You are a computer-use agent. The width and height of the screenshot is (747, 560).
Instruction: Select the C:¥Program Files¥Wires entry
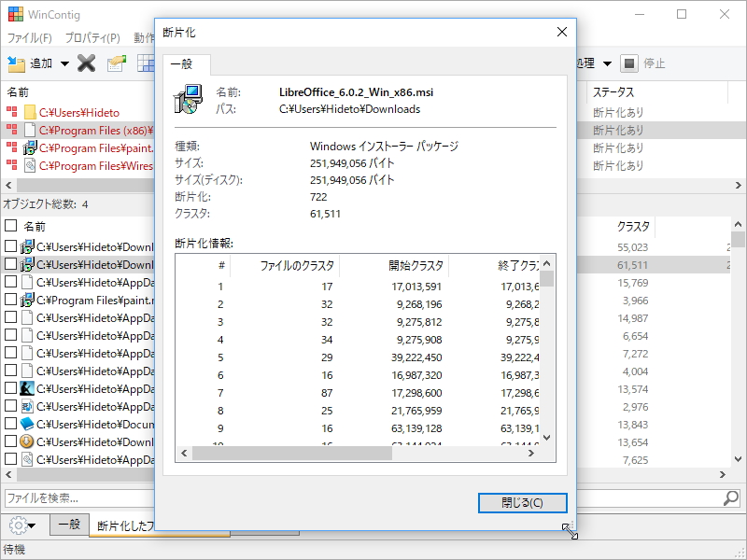96,166
